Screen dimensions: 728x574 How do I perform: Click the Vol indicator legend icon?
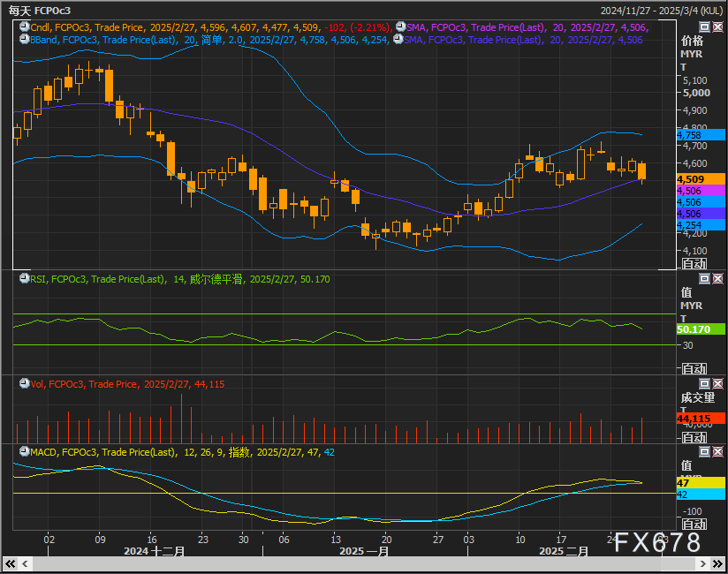click(24, 384)
